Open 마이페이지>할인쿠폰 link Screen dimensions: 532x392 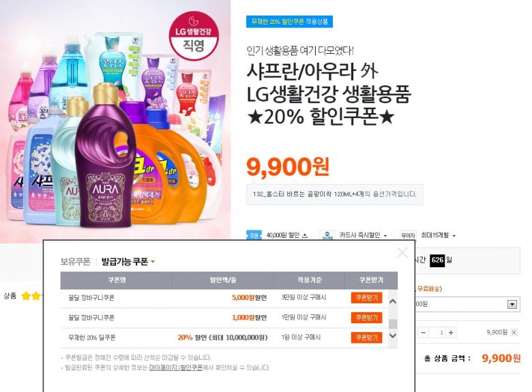point(176,367)
